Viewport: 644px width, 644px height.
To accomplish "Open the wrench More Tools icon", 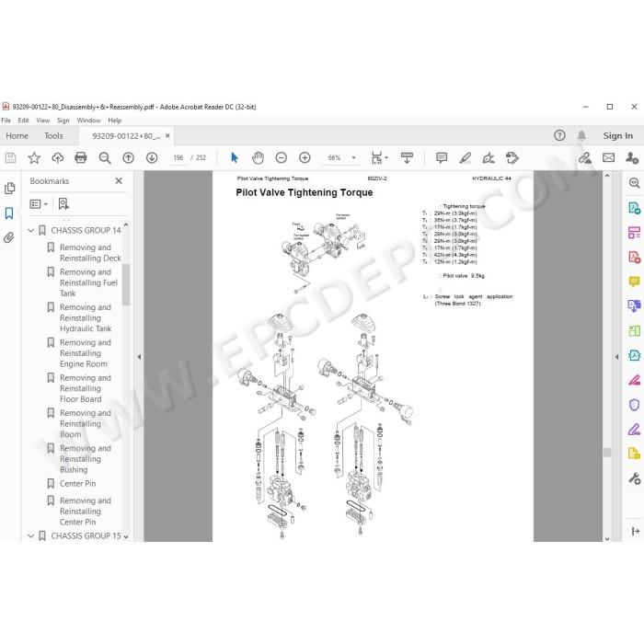I will click(635, 478).
